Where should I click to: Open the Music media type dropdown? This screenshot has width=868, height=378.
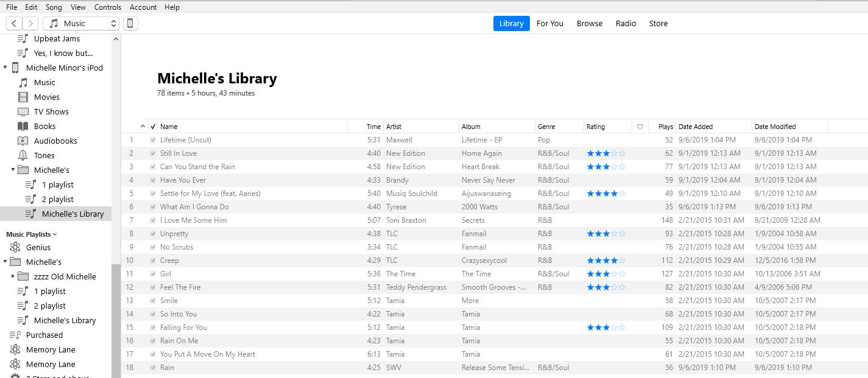80,23
